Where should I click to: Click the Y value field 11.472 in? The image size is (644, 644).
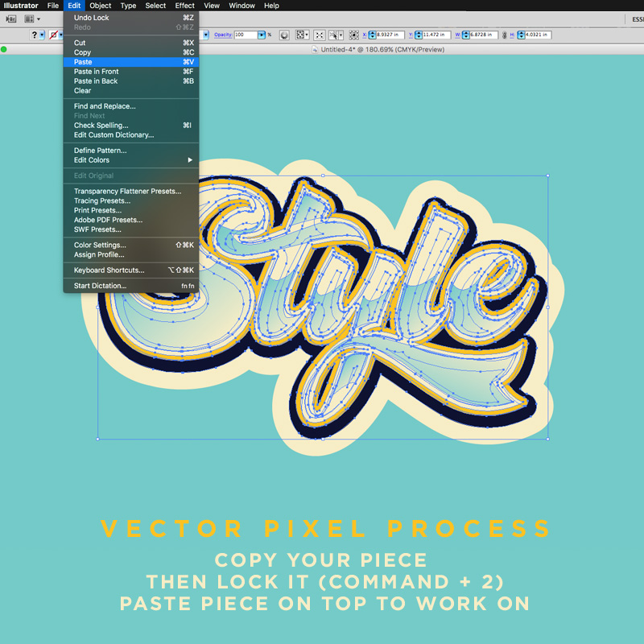436,35
